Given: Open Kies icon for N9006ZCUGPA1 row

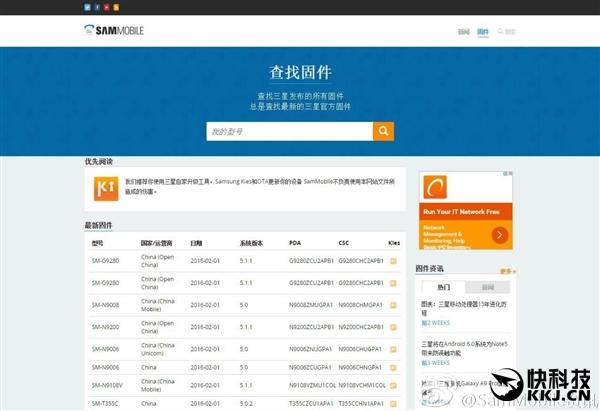Looking at the screenshot, I should (393, 367).
